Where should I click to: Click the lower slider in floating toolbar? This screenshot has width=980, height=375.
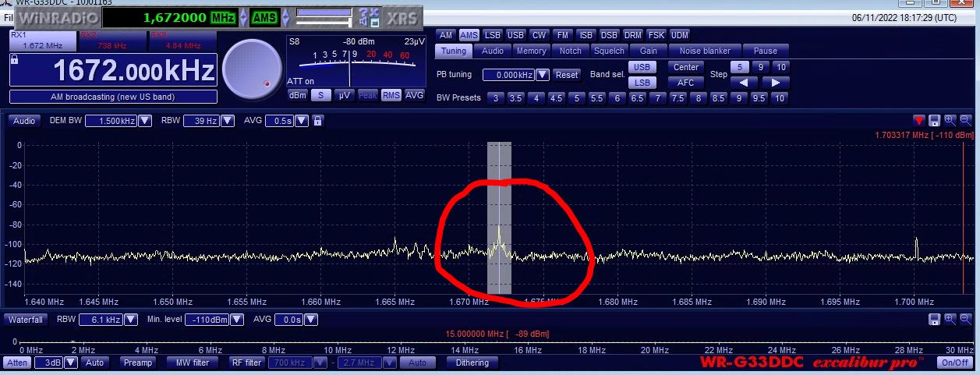[x=324, y=23]
